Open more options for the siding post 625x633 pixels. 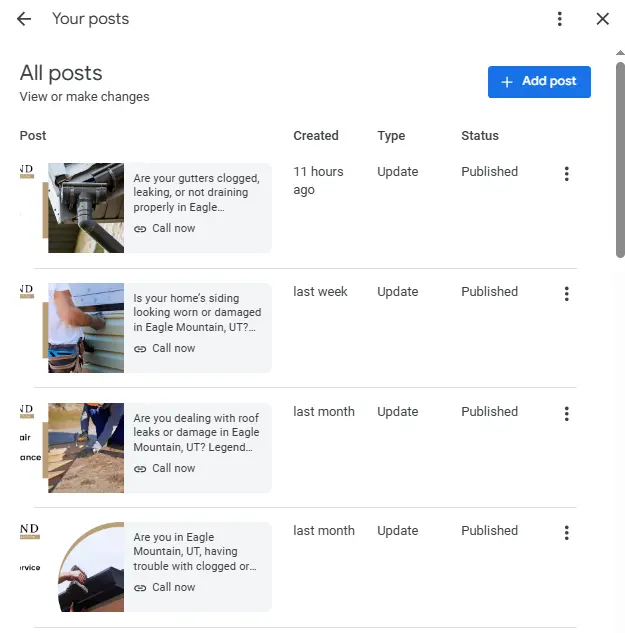coord(566,294)
